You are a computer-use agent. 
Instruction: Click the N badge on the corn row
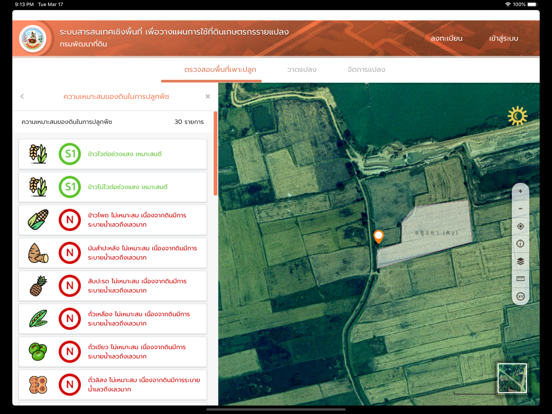coord(70,220)
